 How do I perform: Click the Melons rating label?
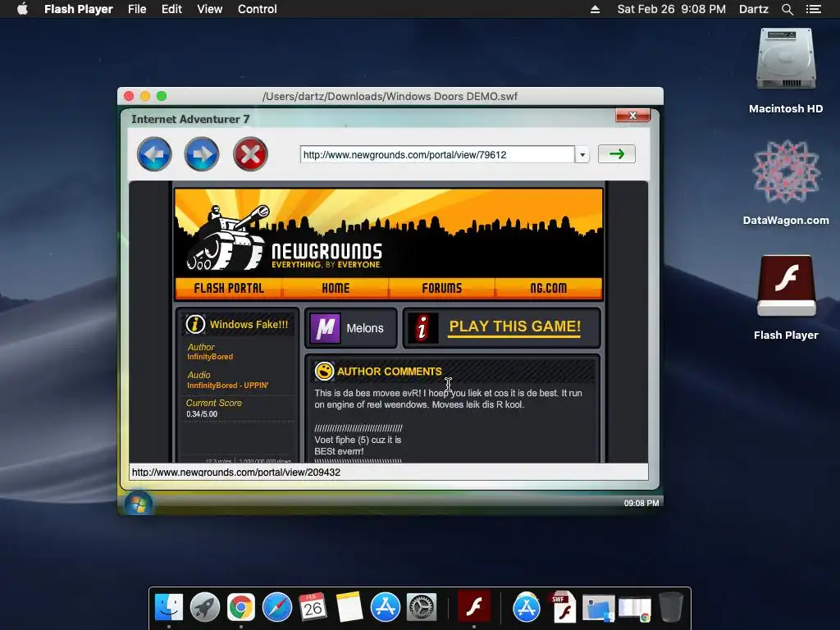(x=365, y=328)
